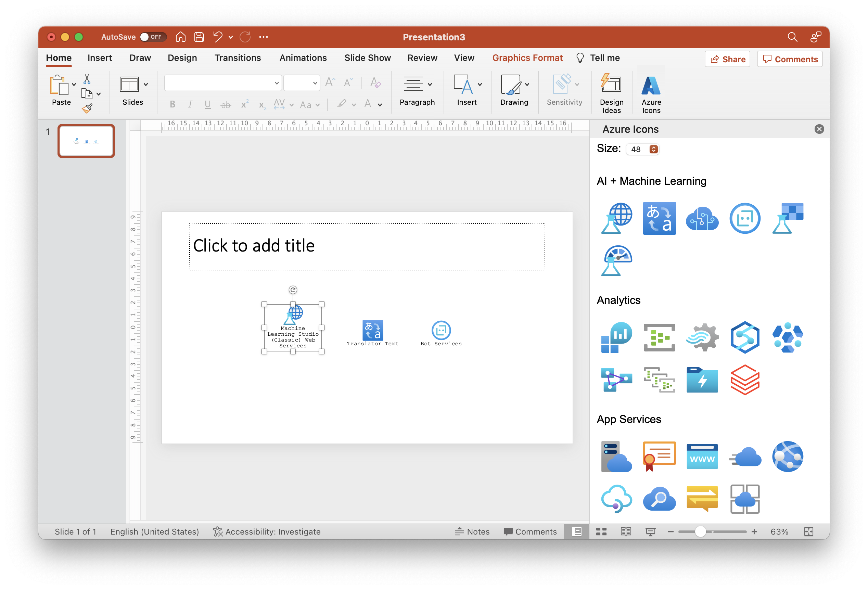Choose the WWW App Service Domains icon
The height and width of the screenshot is (590, 868).
coord(702,456)
